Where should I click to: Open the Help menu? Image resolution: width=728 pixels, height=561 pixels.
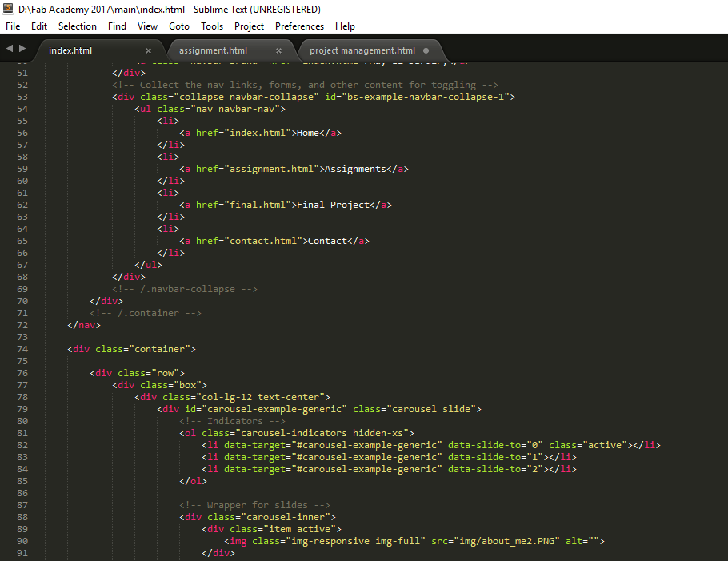(345, 26)
